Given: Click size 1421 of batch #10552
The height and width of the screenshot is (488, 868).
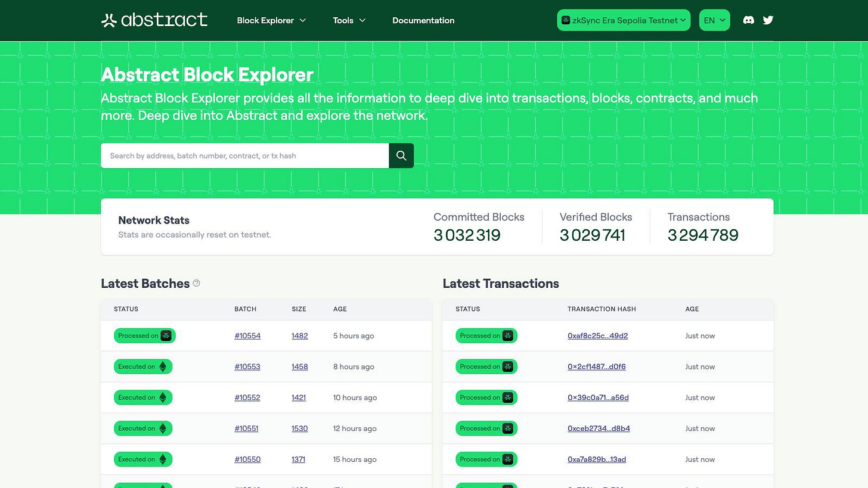Looking at the screenshot, I should coord(299,397).
